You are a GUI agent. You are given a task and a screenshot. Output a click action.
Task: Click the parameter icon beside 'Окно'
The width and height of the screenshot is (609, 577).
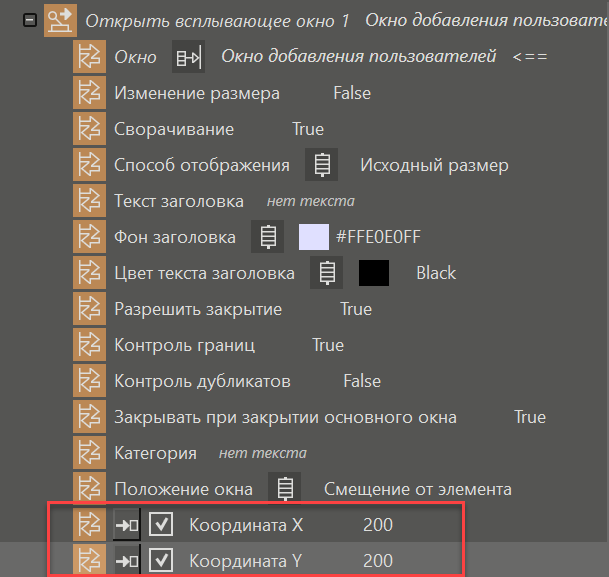(x=90, y=57)
